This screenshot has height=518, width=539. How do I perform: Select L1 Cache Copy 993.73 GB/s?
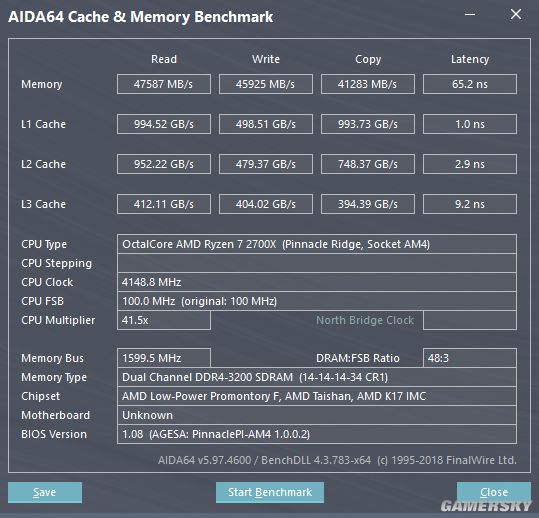[x=368, y=124]
